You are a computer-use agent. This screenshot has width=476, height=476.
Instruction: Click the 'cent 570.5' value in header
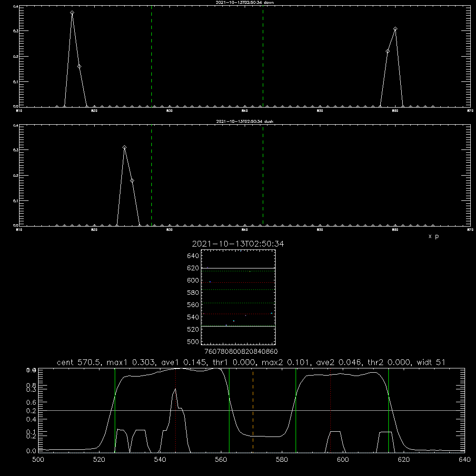79,362
